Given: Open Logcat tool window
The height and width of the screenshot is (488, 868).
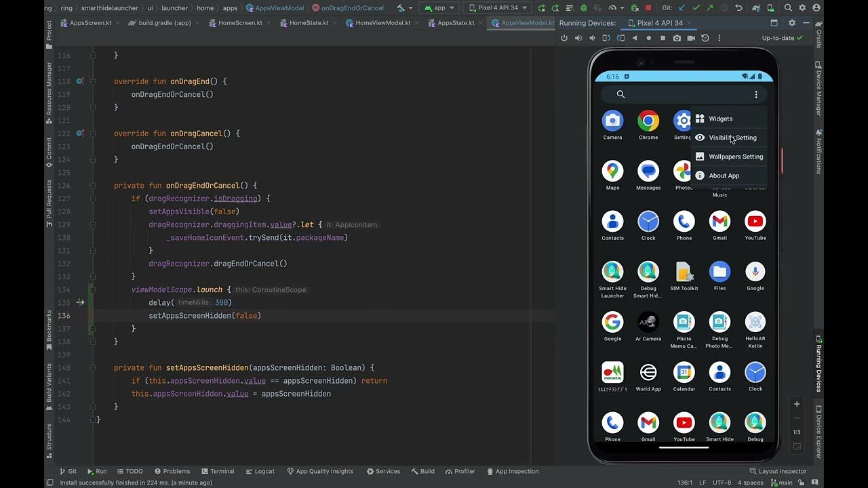Looking at the screenshot, I should pyautogui.click(x=260, y=472).
